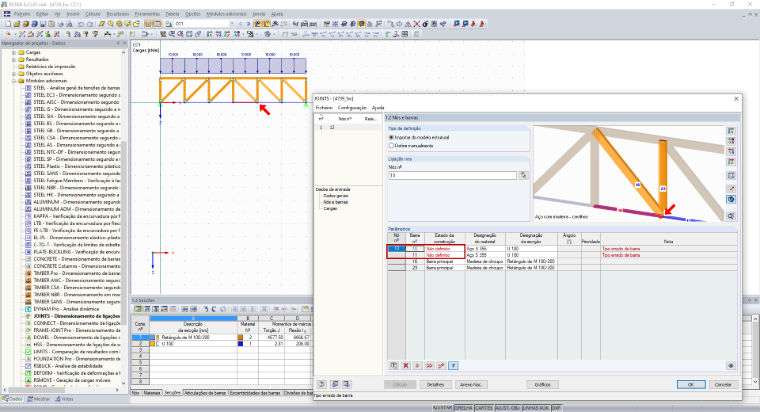Open the Configuração menu in JOINTS dialog
This screenshot has height=412, width=760.
pos(352,108)
